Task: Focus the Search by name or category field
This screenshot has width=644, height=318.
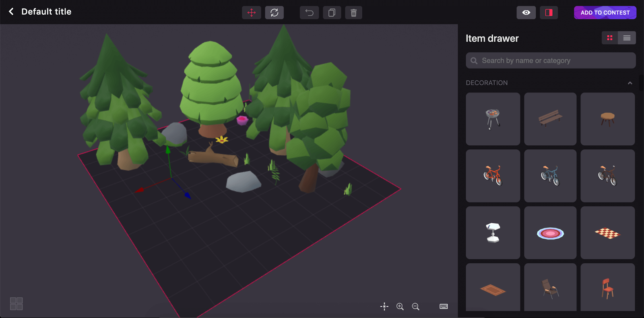Action: [x=551, y=60]
